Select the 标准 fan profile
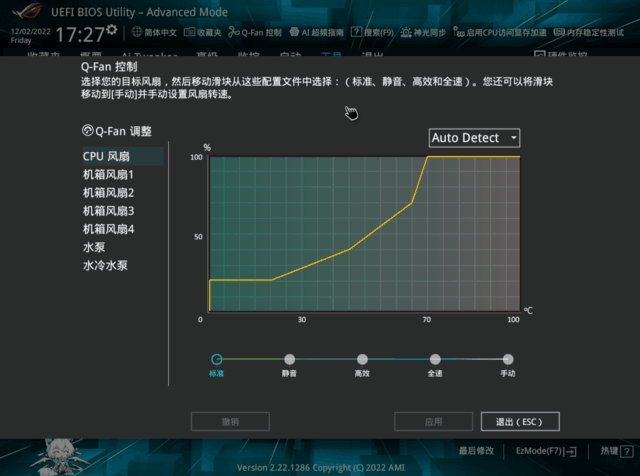 216,359
